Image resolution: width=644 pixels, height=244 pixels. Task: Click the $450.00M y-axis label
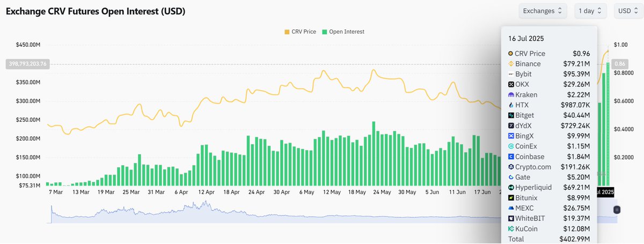(27, 45)
